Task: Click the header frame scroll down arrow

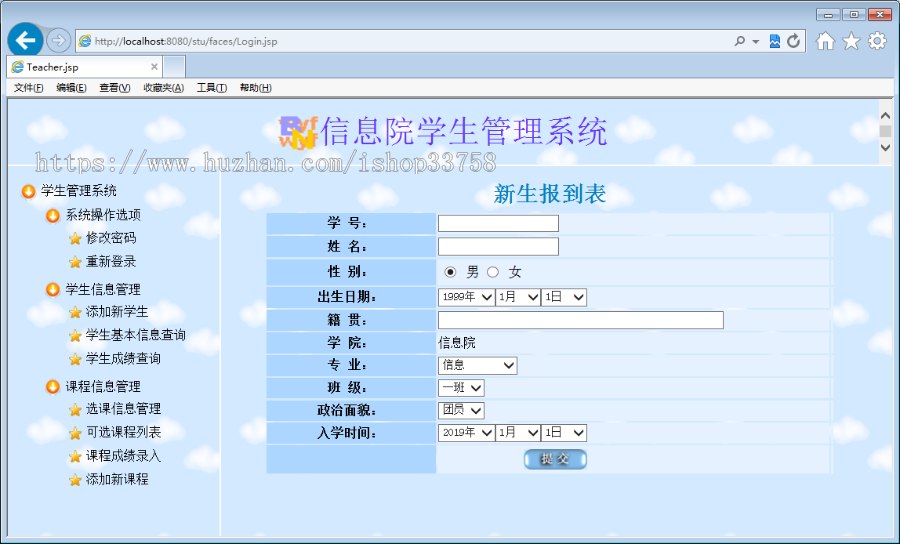Action: coord(886,147)
